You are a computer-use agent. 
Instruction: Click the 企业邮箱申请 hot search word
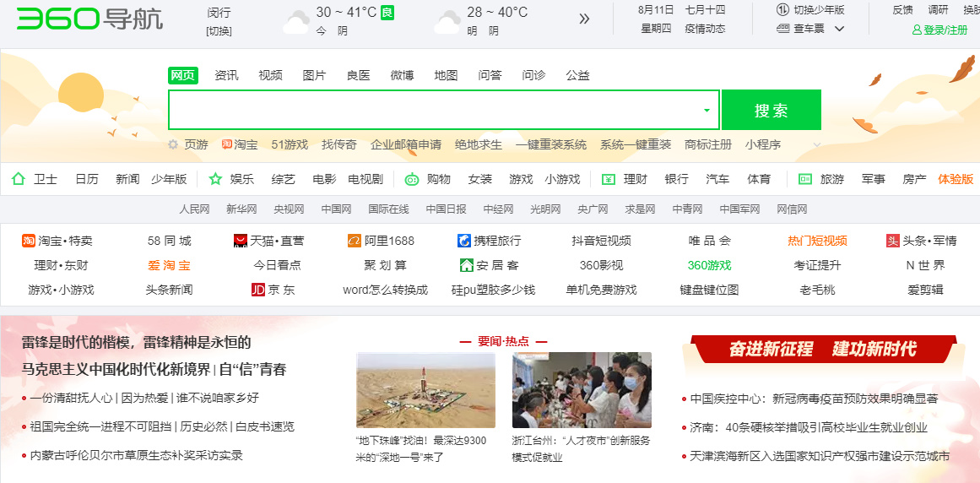(406, 145)
